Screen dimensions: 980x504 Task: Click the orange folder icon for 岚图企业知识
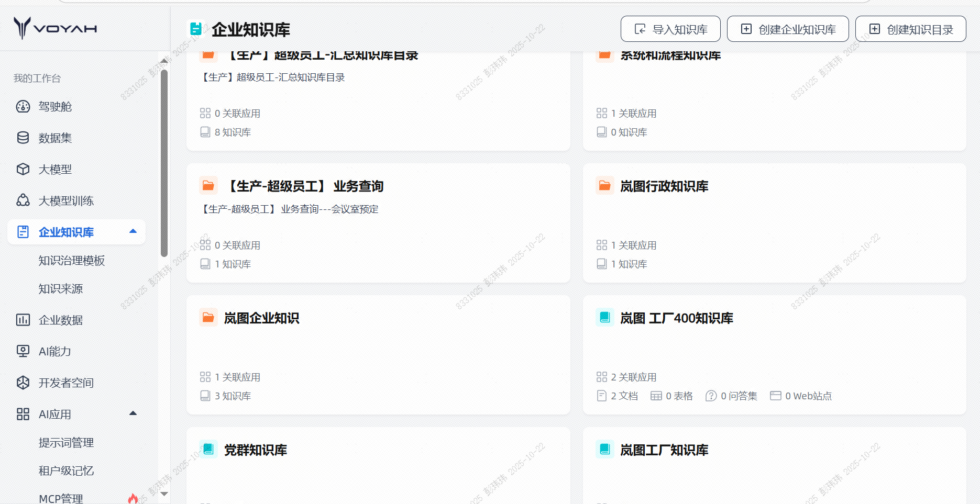(x=208, y=318)
